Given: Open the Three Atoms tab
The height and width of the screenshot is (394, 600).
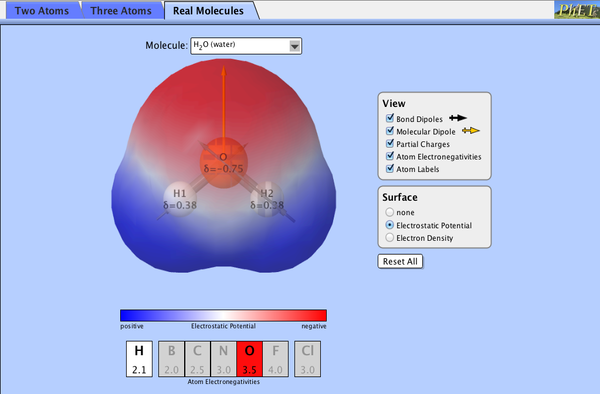Looking at the screenshot, I should [x=121, y=11].
